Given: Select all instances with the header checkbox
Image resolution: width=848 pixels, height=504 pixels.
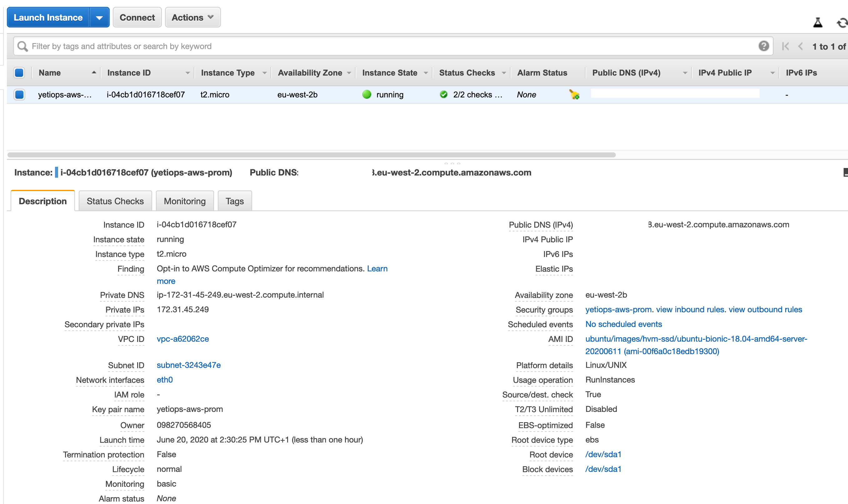Looking at the screenshot, I should tap(19, 72).
